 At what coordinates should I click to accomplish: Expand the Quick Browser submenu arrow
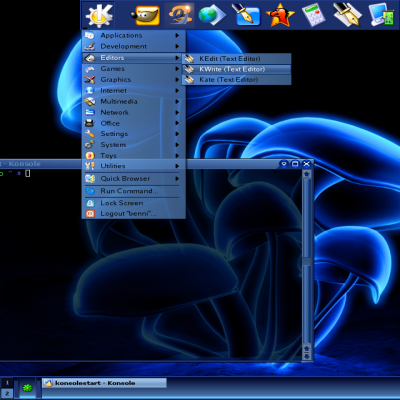click(177, 179)
